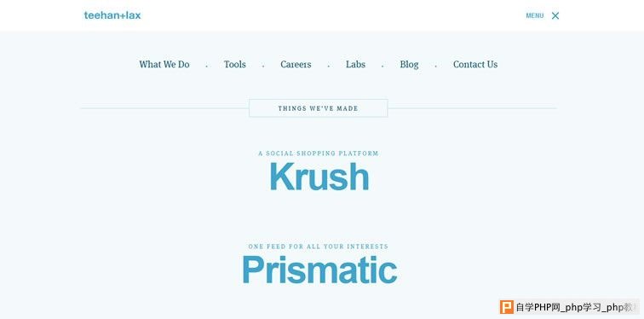Close the menu with the X icon
The image size is (644, 319).
555,15
